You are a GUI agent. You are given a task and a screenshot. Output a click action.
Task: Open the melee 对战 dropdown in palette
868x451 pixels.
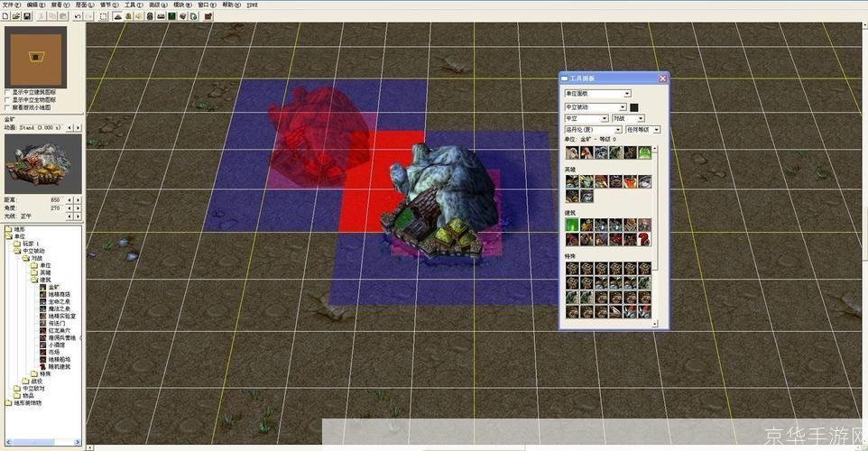coord(628,118)
